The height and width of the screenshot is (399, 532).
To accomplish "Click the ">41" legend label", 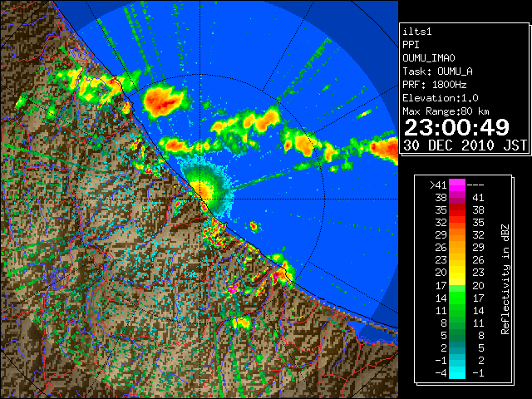I will pos(438,185).
